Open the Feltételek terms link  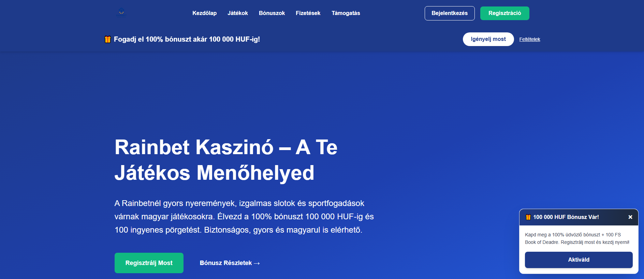530,39
